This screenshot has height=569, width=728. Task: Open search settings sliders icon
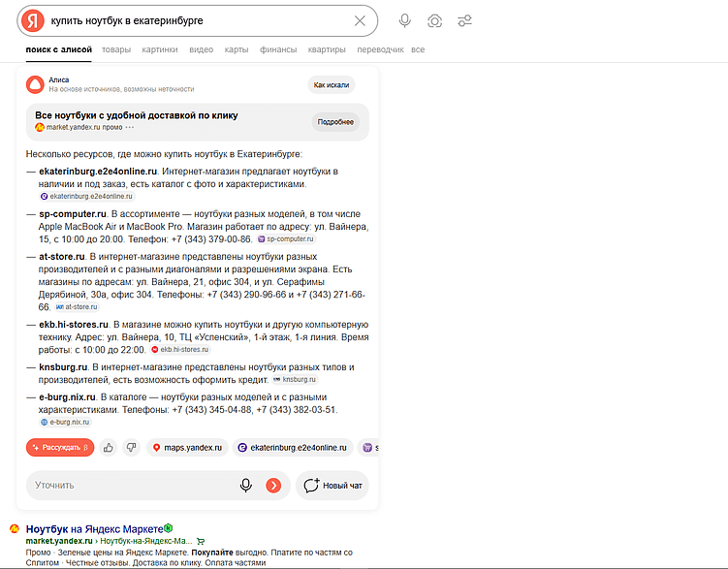tap(464, 21)
